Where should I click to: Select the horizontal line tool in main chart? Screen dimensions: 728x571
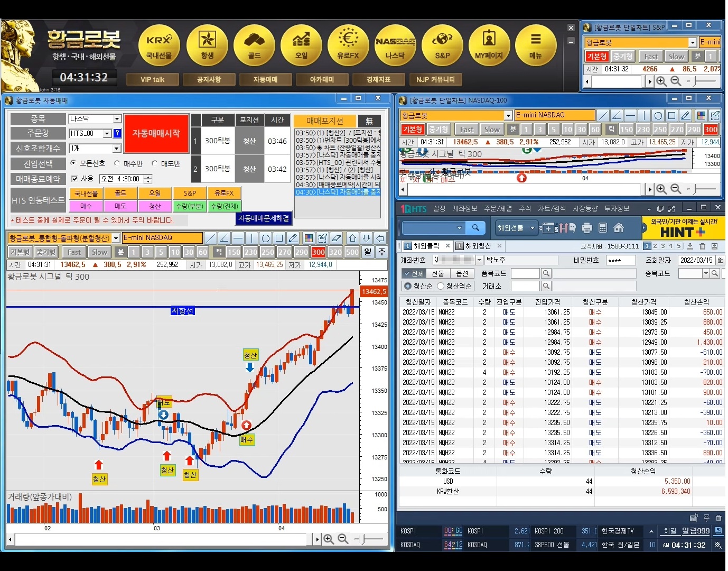click(x=238, y=238)
